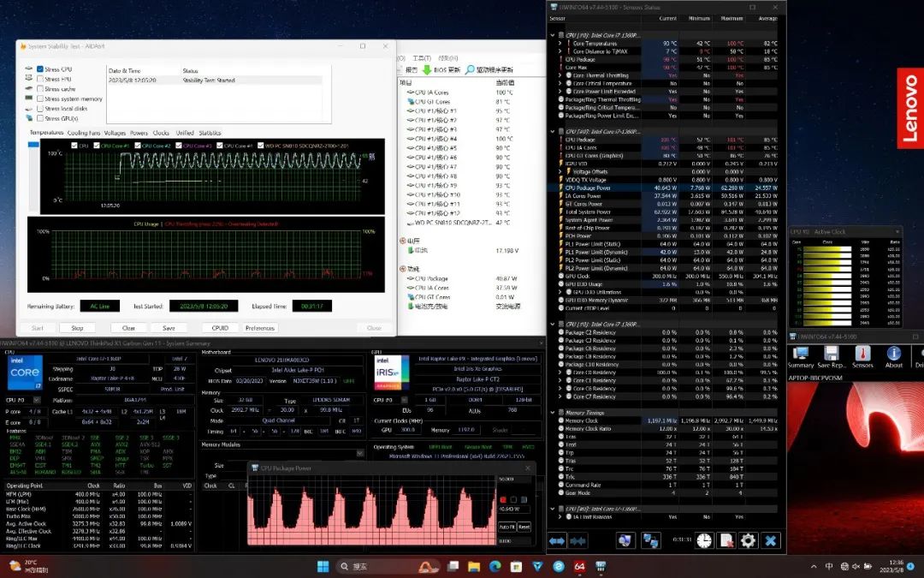Open Microsoft Store from the taskbar
Image resolution: width=924 pixels, height=578 pixels.
coord(516,567)
